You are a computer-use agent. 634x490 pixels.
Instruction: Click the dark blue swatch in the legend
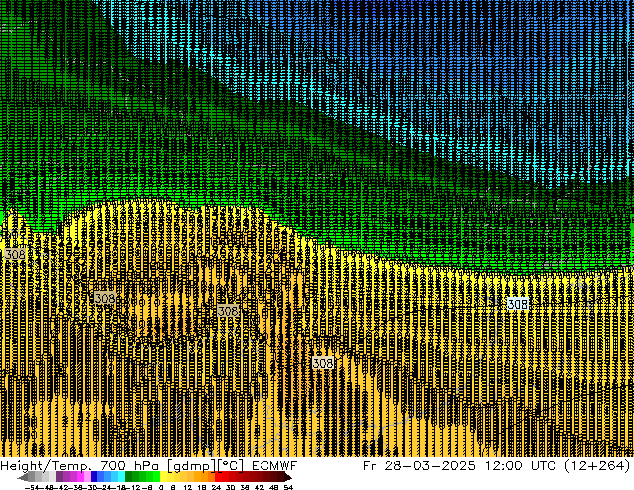(94, 477)
